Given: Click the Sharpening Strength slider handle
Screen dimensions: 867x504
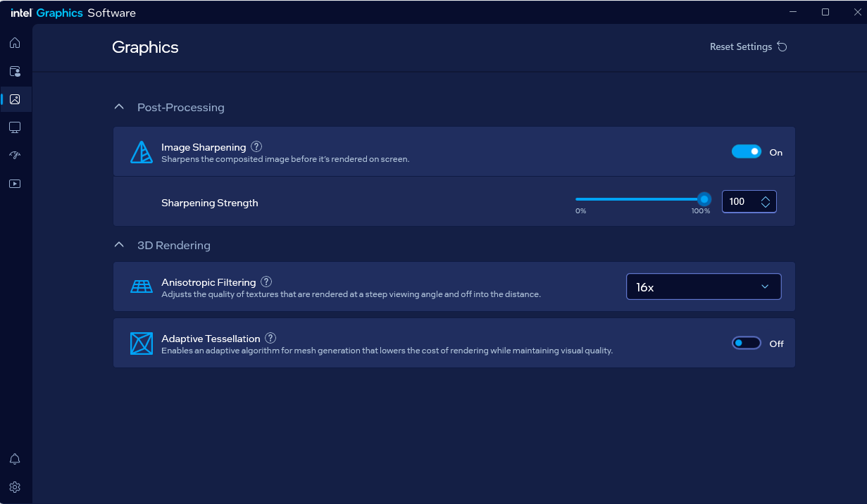Looking at the screenshot, I should pyautogui.click(x=704, y=199).
